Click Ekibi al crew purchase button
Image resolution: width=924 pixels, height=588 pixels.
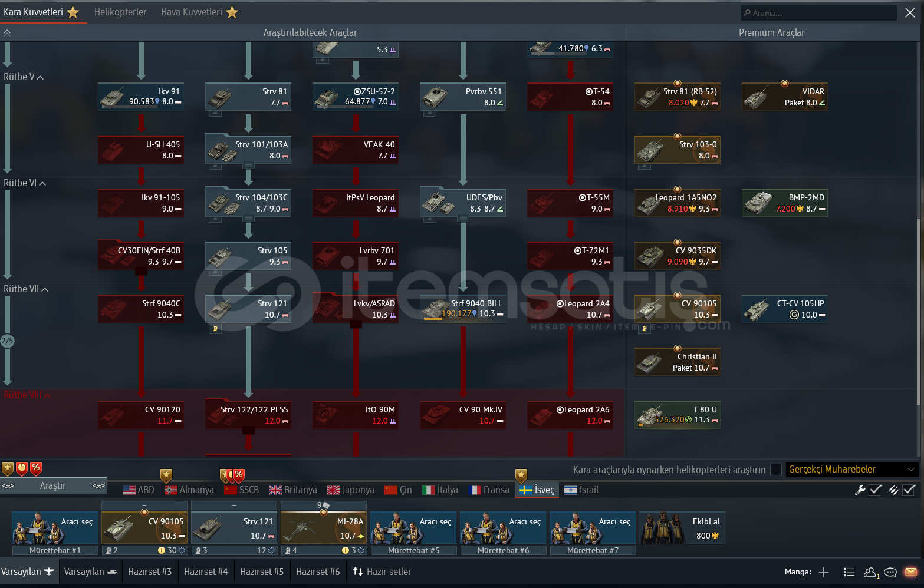[x=682, y=528]
